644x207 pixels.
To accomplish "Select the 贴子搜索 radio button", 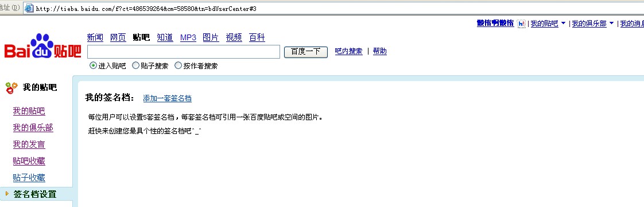I will pos(135,66).
